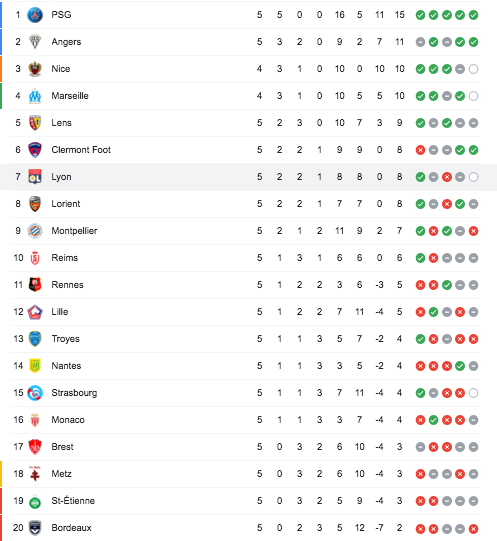497x541 pixels.
Task: Select the Nice club badge
Action: click(x=35, y=69)
